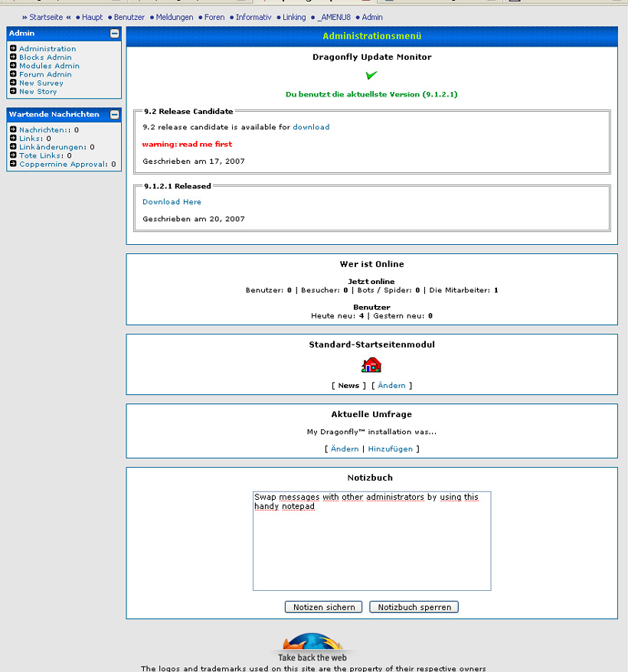
Task: Click the 'Standard-Startseitenmodul' heading
Action: pos(372,344)
